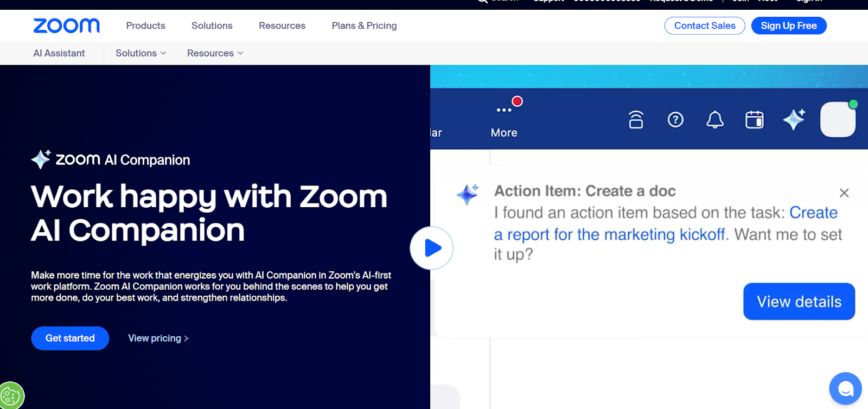Click the sparkle icon beside Action Item
Image resolution: width=868 pixels, height=409 pixels.
(x=468, y=194)
